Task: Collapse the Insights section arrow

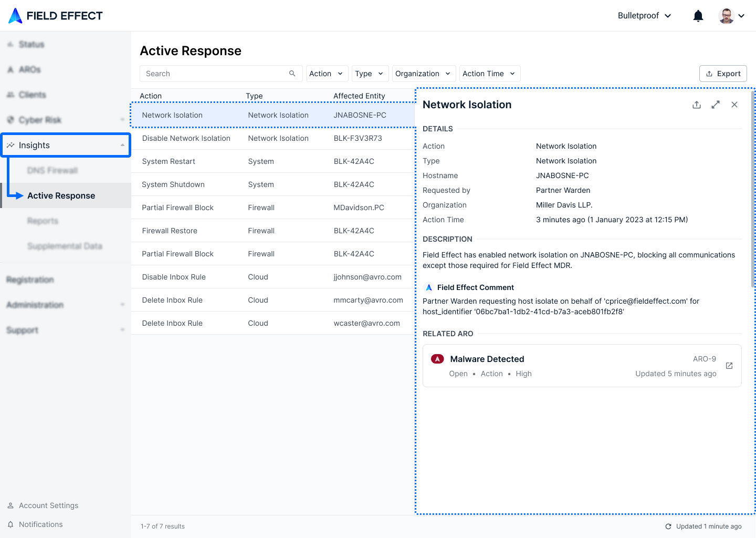Action: 122,145
